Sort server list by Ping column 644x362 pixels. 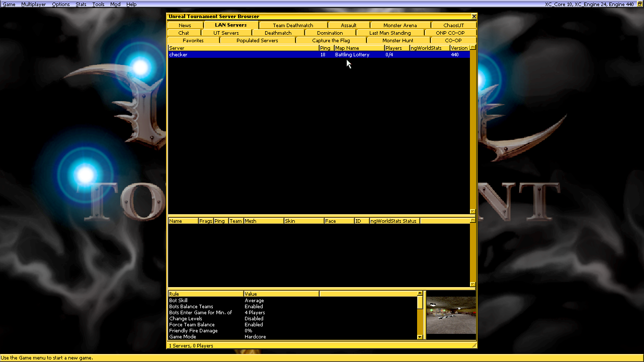(x=327, y=48)
